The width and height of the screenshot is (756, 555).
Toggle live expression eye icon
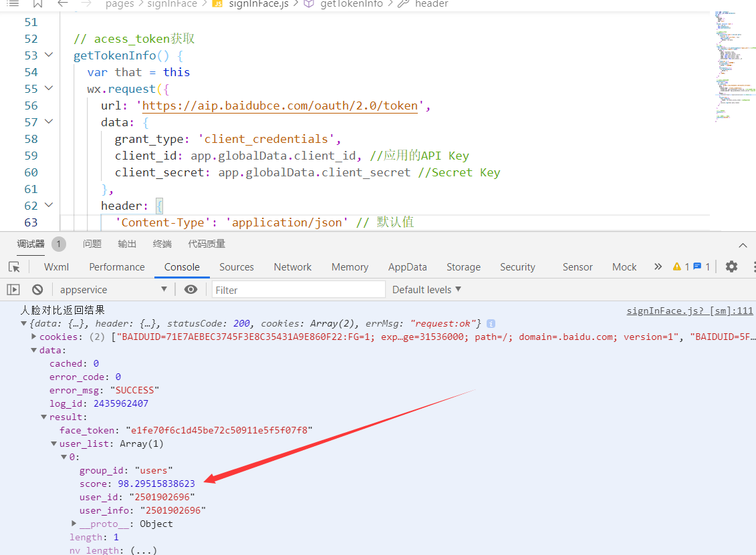pos(191,289)
